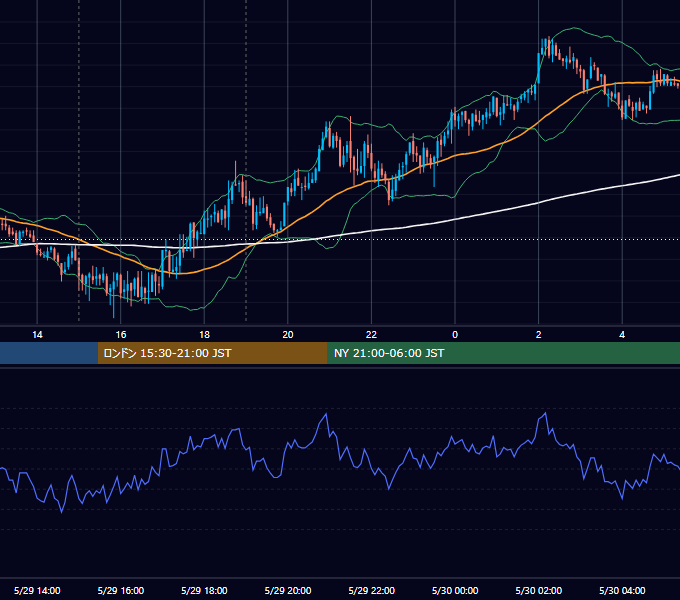680x600 pixels.
Task: Click the blue session bar before London
Action: [x=49, y=353]
